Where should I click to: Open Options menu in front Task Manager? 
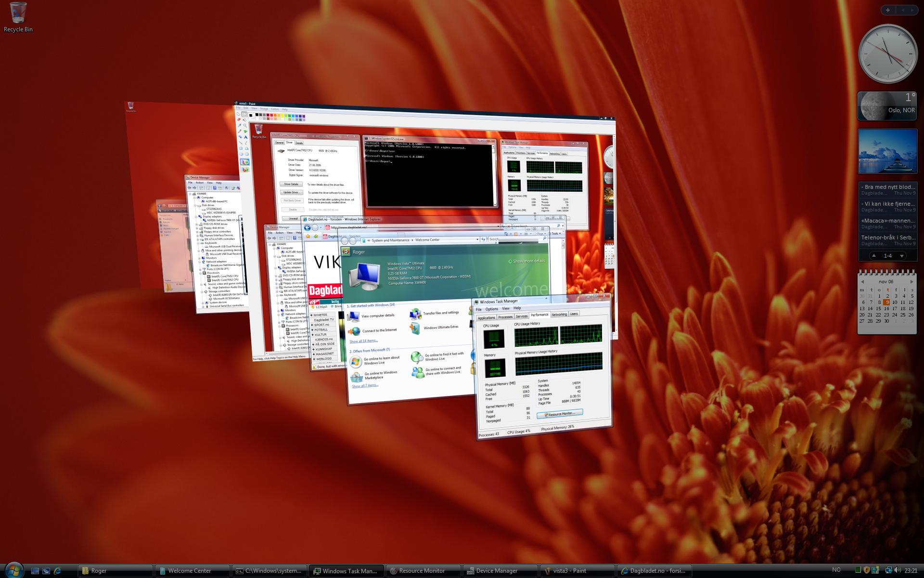492,309
